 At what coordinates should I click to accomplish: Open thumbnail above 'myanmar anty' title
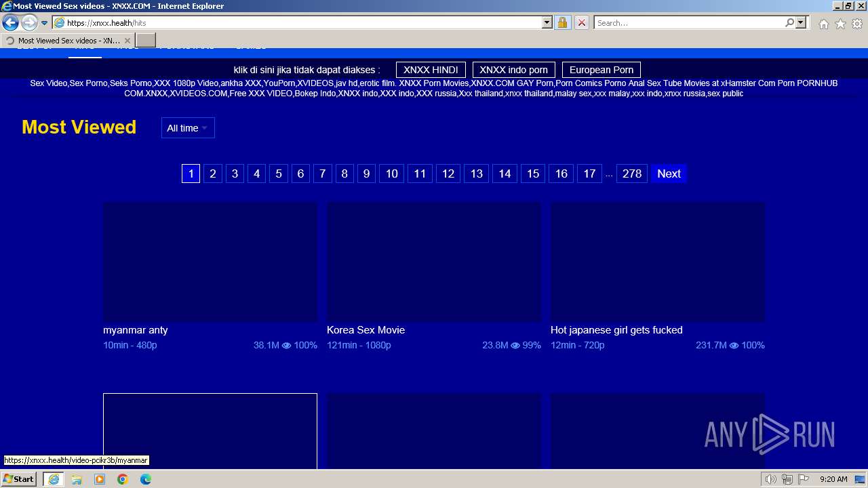click(210, 262)
